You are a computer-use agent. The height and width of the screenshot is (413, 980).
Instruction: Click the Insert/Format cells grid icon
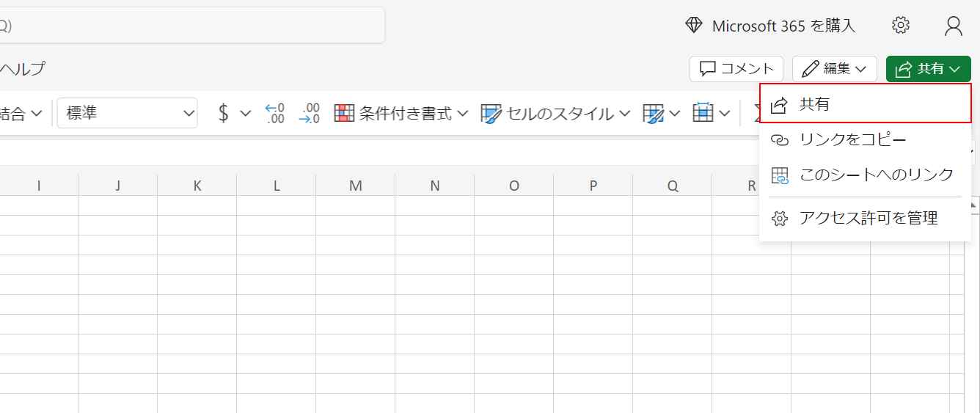tap(703, 113)
